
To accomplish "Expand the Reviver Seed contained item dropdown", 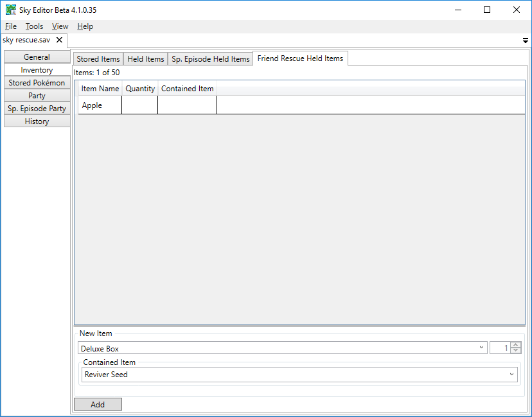I will (511, 375).
